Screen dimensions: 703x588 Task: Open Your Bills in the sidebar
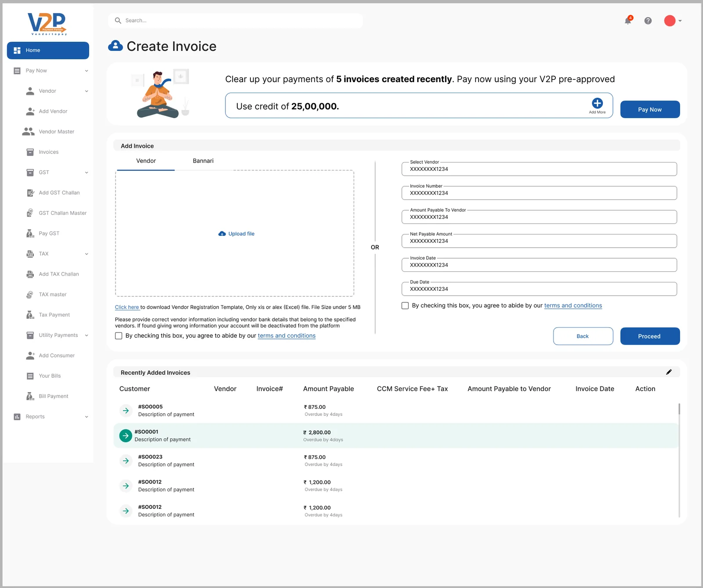pyautogui.click(x=50, y=376)
